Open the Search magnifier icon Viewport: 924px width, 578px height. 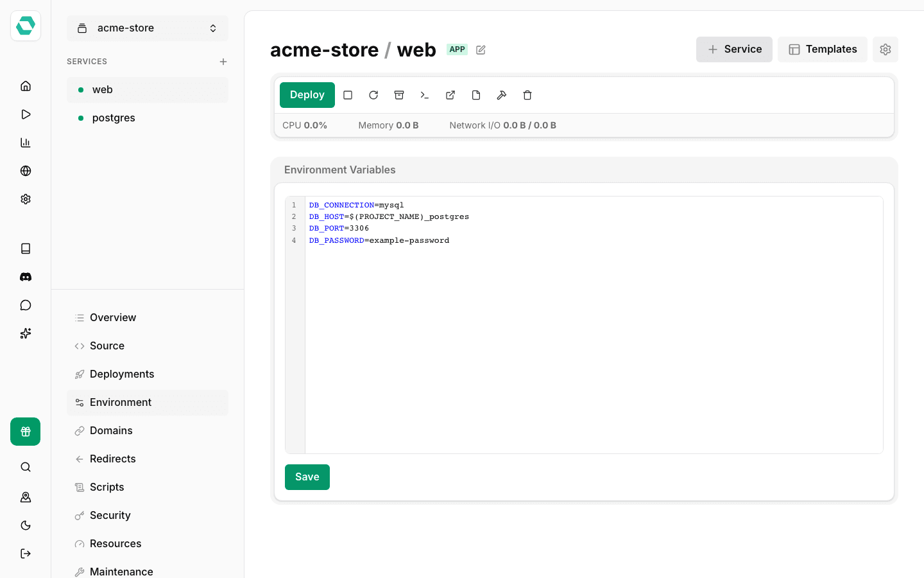[26, 467]
